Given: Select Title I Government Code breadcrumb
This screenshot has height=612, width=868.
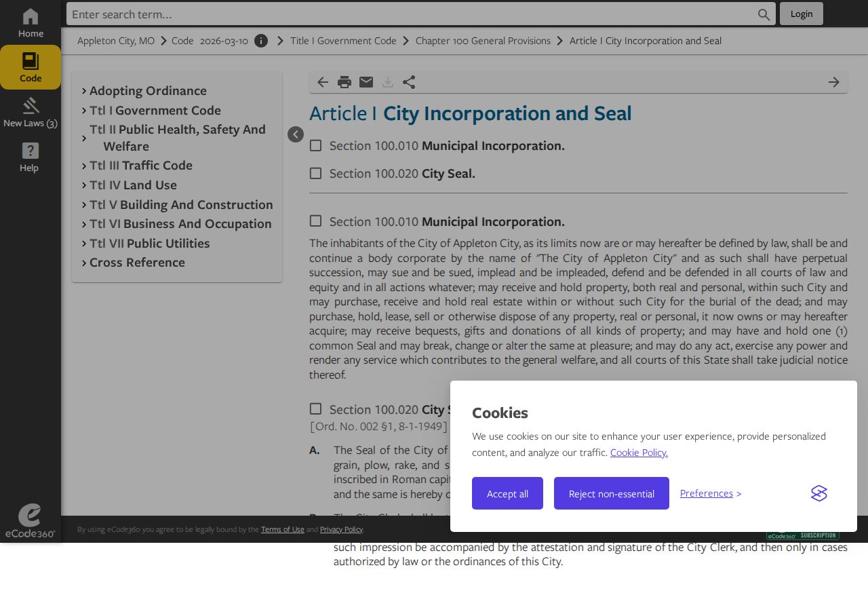Looking at the screenshot, I should 343,41.
